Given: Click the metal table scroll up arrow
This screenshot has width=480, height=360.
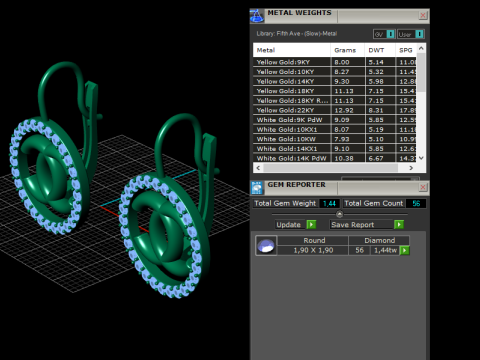Looking at the screenshot, I should (x=421, y=48).
